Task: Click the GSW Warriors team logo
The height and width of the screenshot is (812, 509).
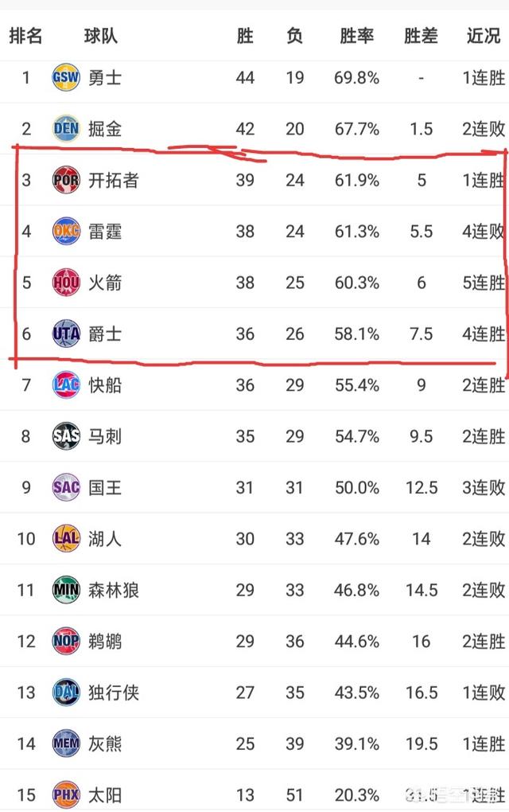Action: [66, 78]
